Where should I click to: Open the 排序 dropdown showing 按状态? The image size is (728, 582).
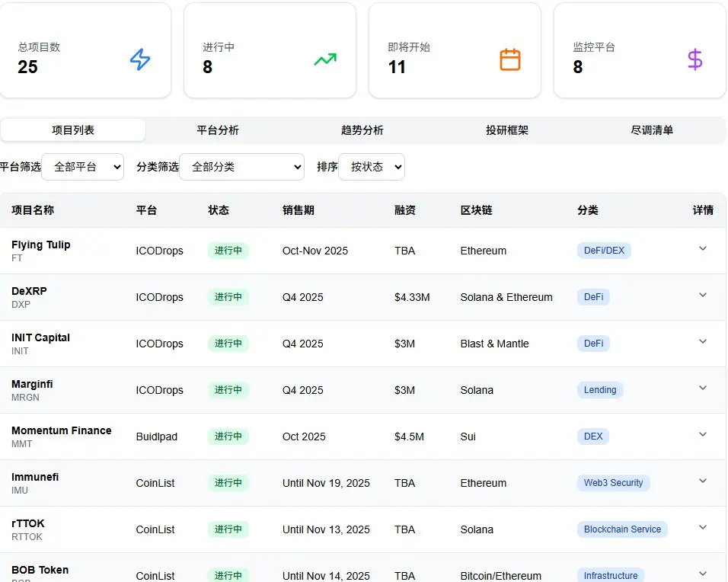click(x=372, y=167)
